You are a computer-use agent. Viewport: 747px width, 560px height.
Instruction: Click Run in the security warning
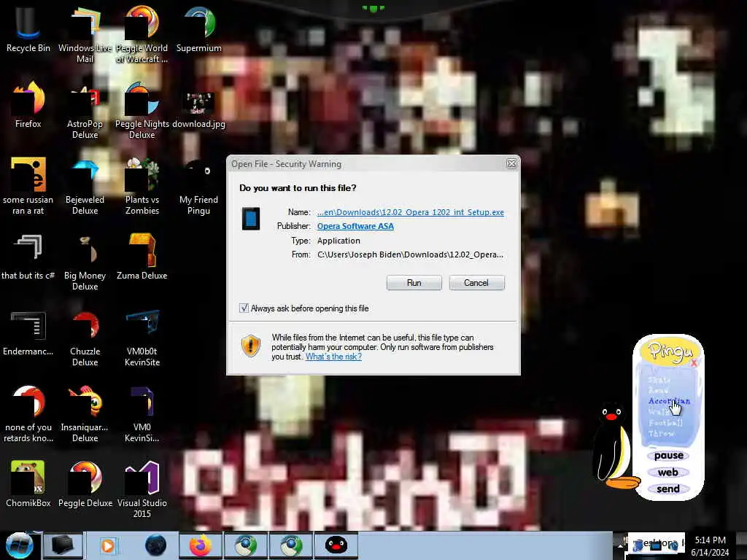(x=414, y=283)
